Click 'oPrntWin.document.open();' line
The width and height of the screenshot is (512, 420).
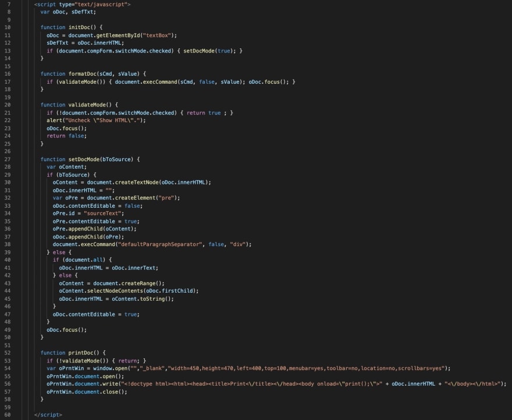pos(85,376)
